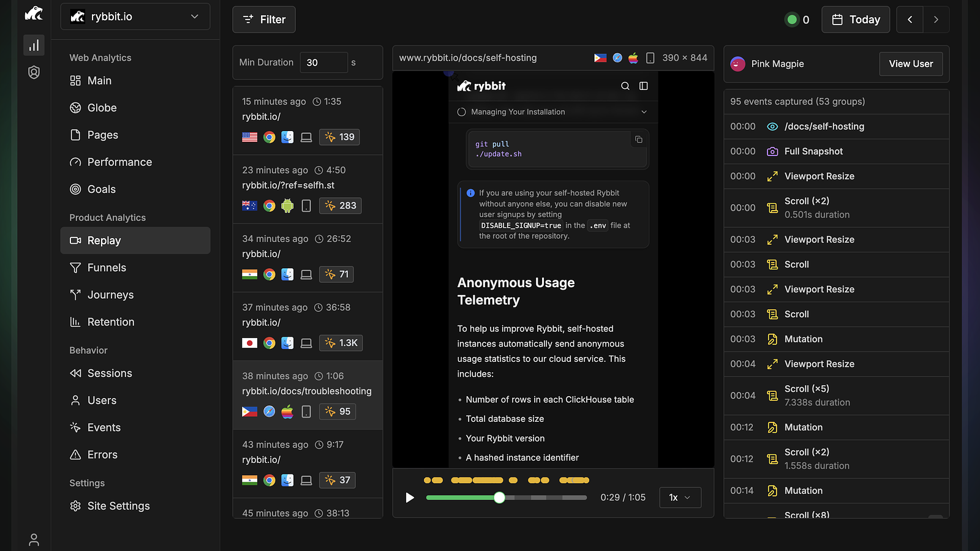
Task: Open Site Settings
Action: (x=135, y=506)
